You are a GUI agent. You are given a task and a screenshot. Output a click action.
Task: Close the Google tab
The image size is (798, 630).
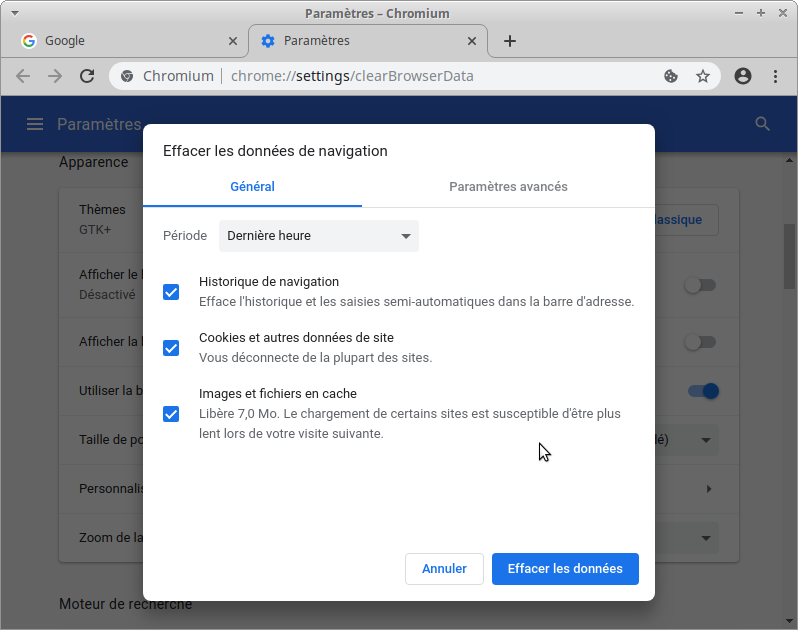coord(233,41)
